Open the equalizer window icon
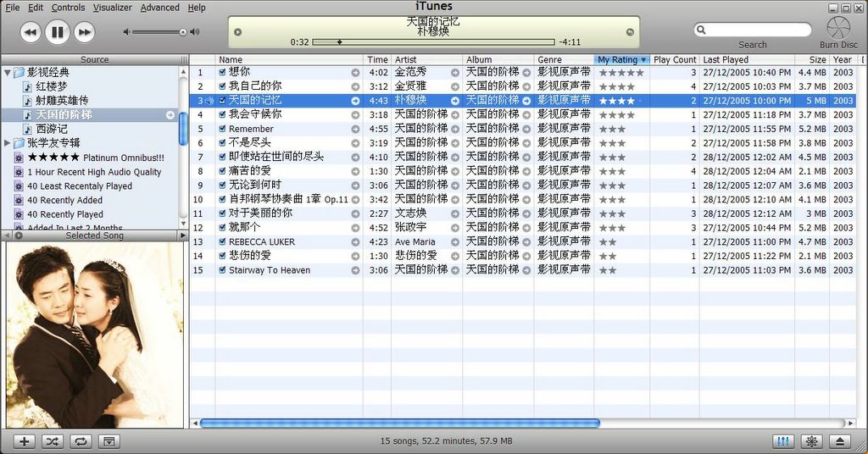 (x=783, y=441)
